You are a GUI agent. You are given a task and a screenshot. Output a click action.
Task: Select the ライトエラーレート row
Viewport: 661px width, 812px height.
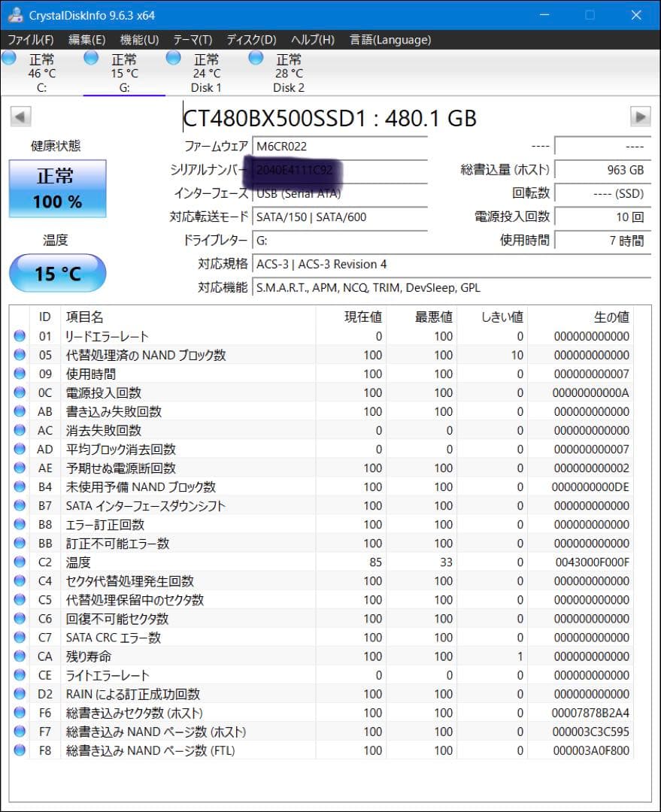point(321,675)
